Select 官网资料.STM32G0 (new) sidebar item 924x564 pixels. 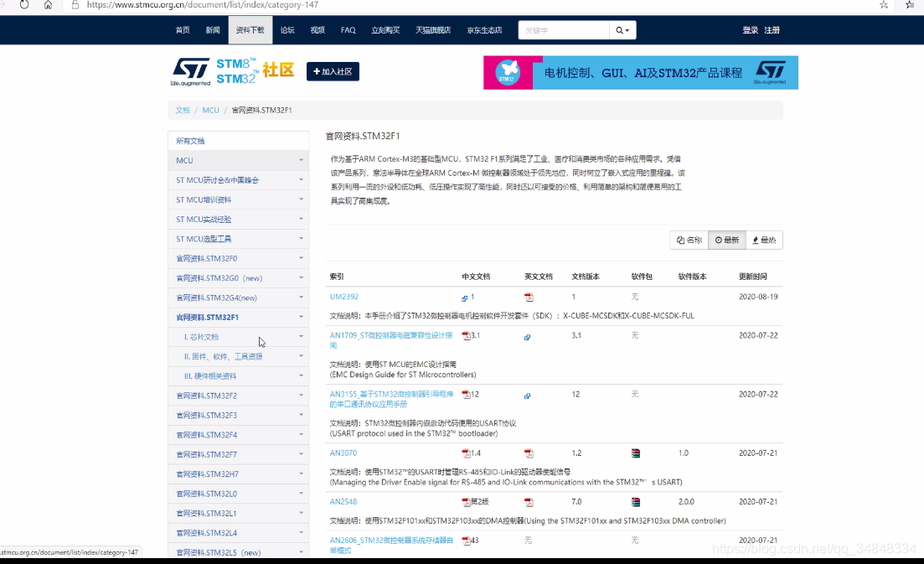coord(238,278)
